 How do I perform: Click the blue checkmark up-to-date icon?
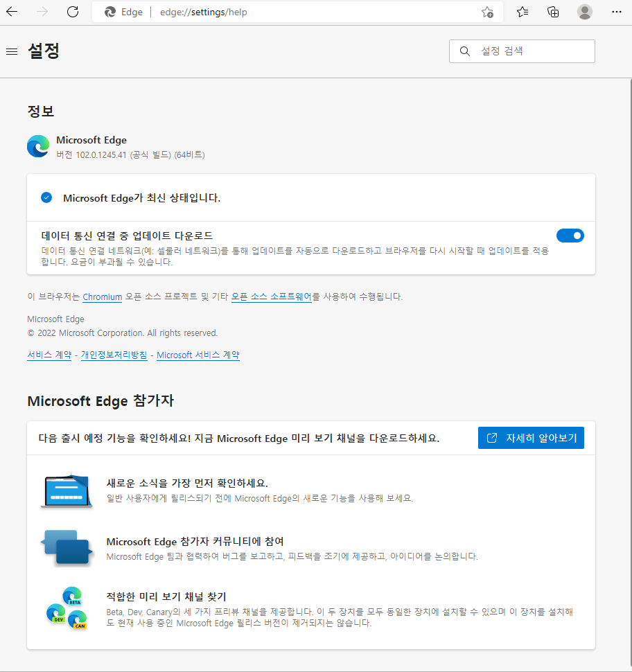pyautogui.click(x=46, y=197)
